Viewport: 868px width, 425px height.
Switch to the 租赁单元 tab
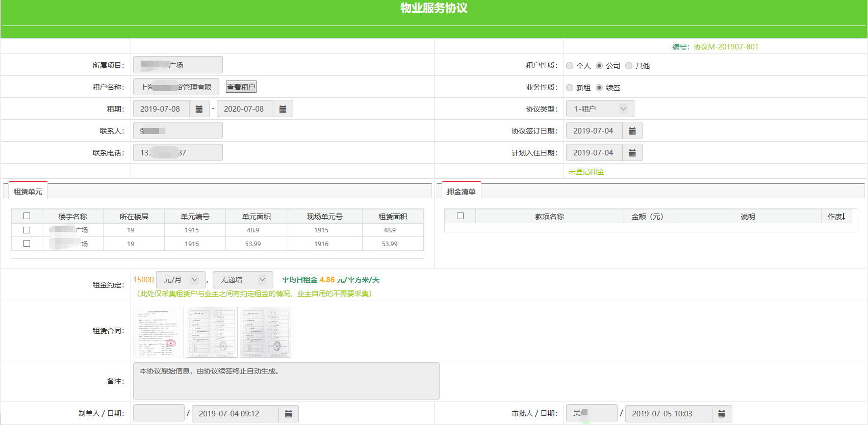click(x=28, y=192)
